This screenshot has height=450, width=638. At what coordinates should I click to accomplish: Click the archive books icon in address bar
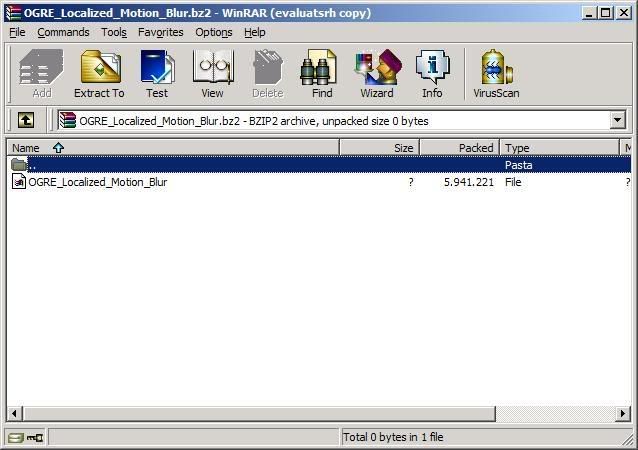(x=68, y=120)
